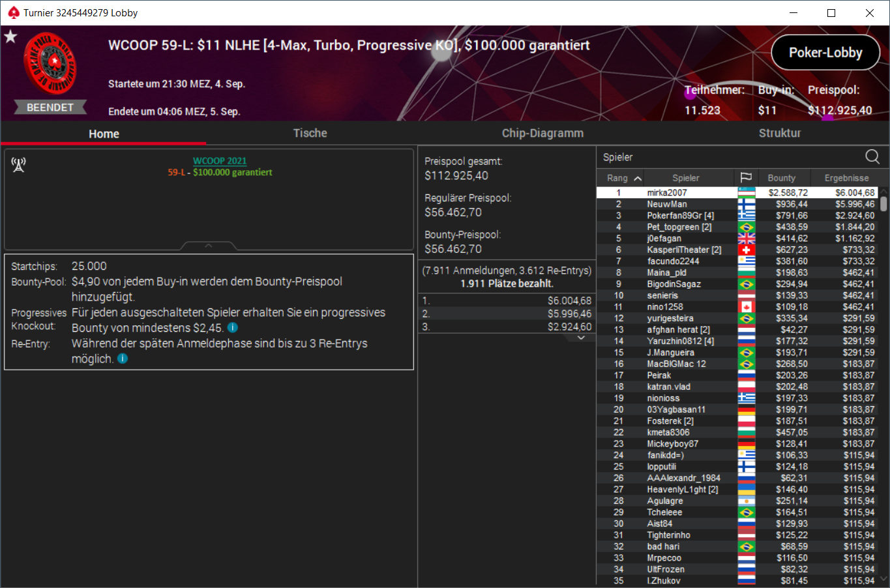Screen dimensions: 890x588
Task: Select player Maina_pld
Action: point(737,272)
